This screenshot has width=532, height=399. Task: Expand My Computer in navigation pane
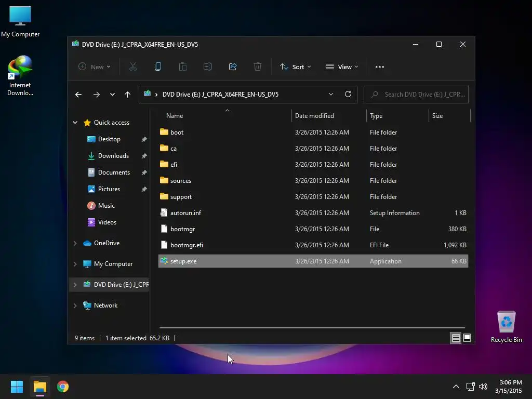click(75, 264)
